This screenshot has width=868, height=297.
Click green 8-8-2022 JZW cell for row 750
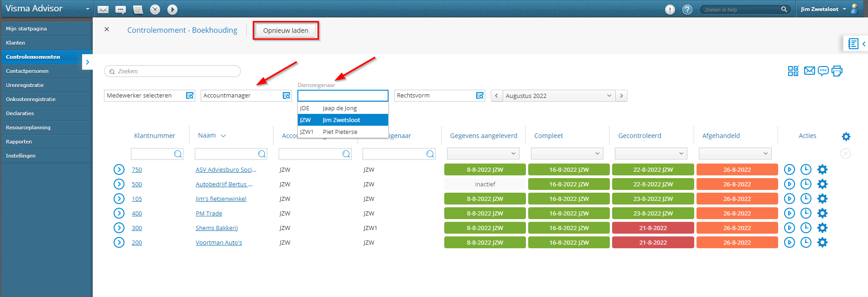[485, 169]
